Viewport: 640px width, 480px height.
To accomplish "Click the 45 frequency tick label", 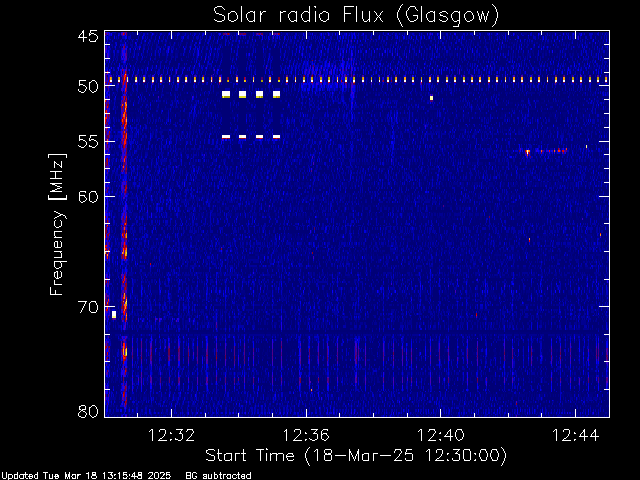I will point(88,37).
